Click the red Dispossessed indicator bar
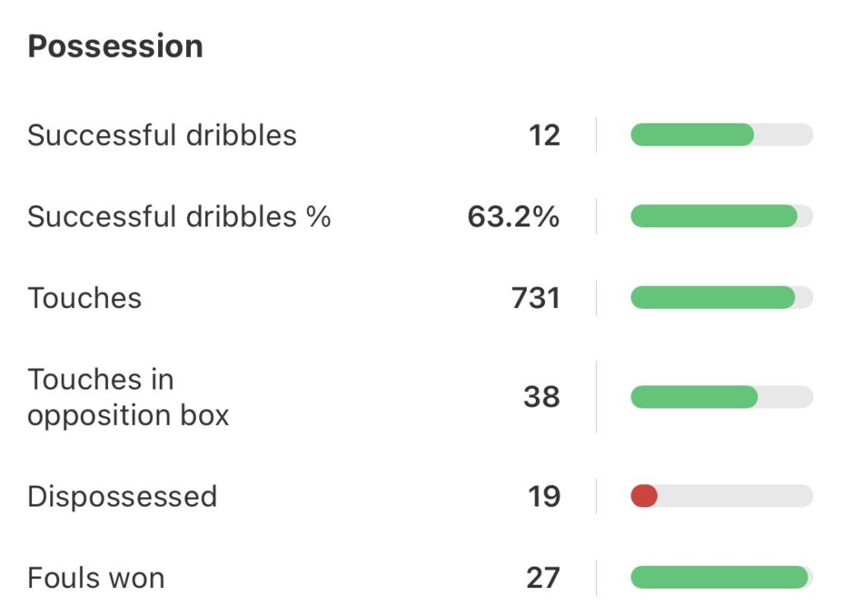The height and width of the screenshot is (616, 843). pyautogui.click(x=644, y=497)
